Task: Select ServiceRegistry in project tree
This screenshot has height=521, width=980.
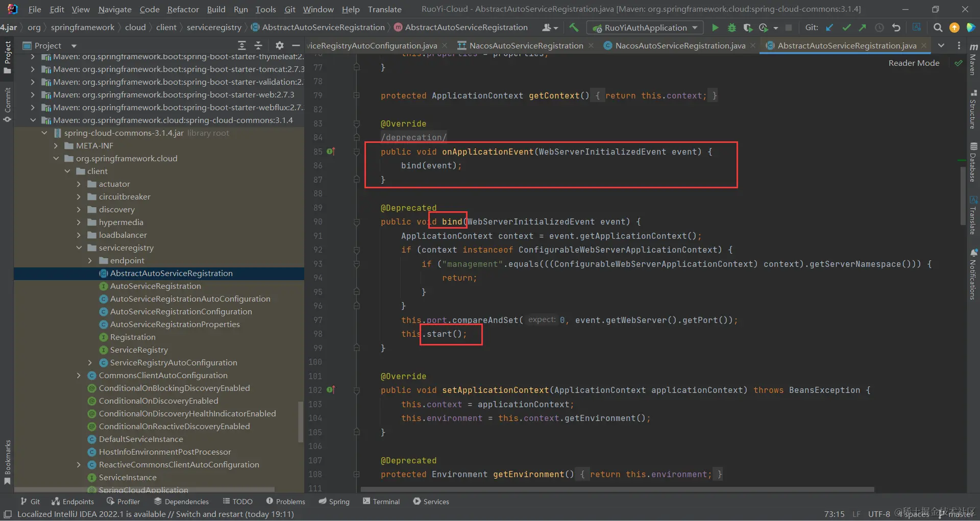Action: point(139,350)
